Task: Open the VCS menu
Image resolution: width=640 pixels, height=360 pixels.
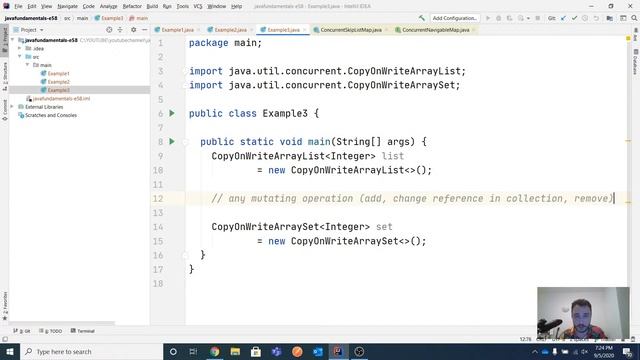Action: click(x=198, y=6)
